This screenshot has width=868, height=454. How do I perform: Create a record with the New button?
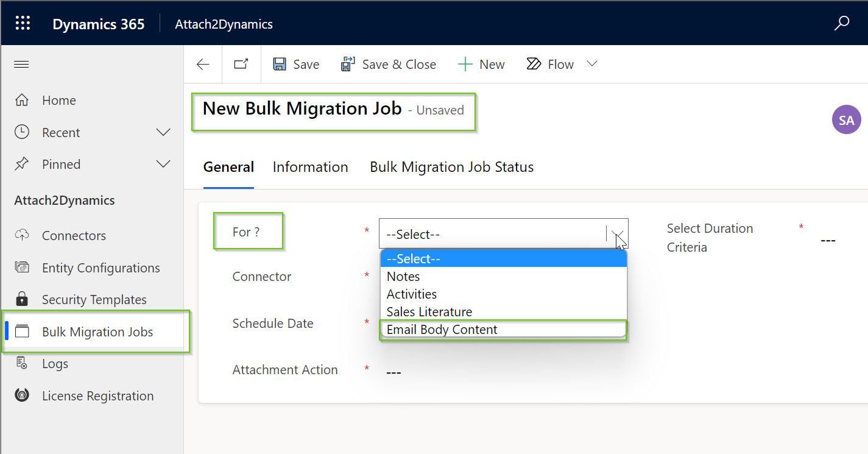pyautogui.click(x=482, y=63)
